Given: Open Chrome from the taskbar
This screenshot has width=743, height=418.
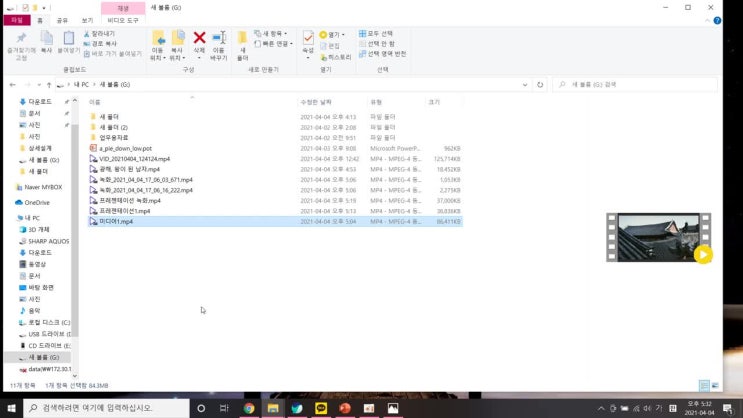Looking at the screenshot, I should (249, 408).
